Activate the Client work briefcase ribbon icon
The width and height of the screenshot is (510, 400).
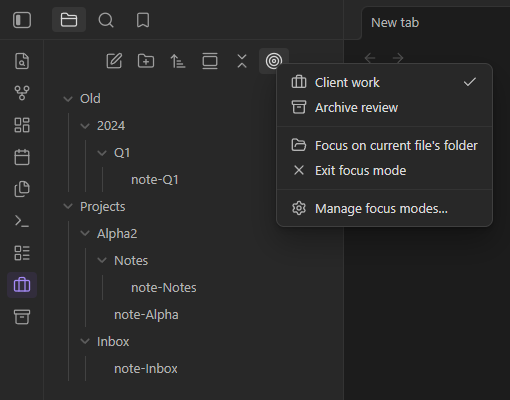pos(22,285)
